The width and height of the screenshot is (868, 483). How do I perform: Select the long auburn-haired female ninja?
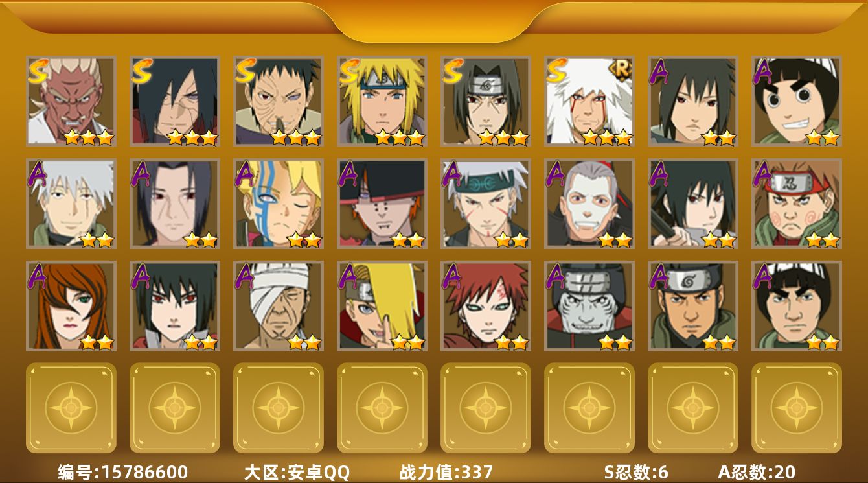tap(71, 306)
